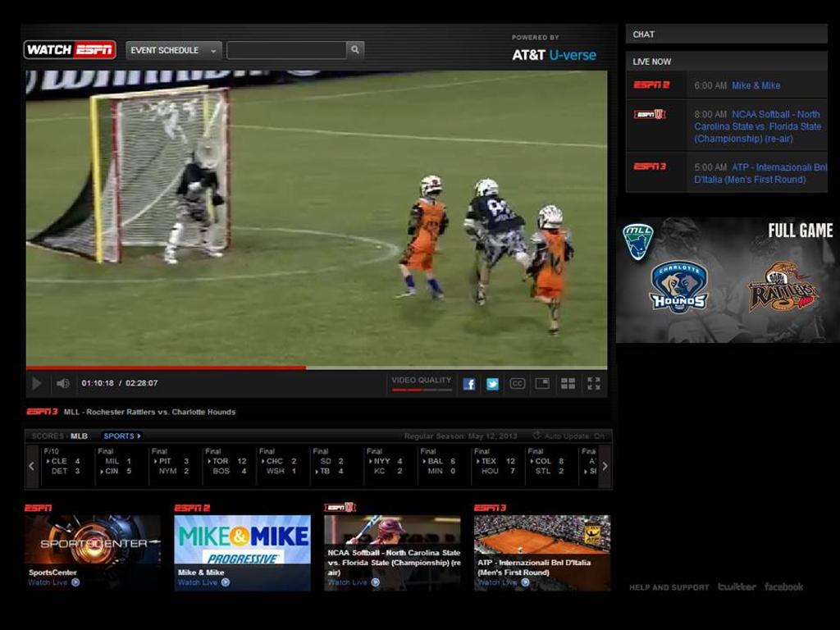Click the MLL Rochester Rattlers vs. Charlotte Hounds title
Image resolution: width=840 pixels, height=630 pixels.
pyautogui.click(x=149, y=412)
